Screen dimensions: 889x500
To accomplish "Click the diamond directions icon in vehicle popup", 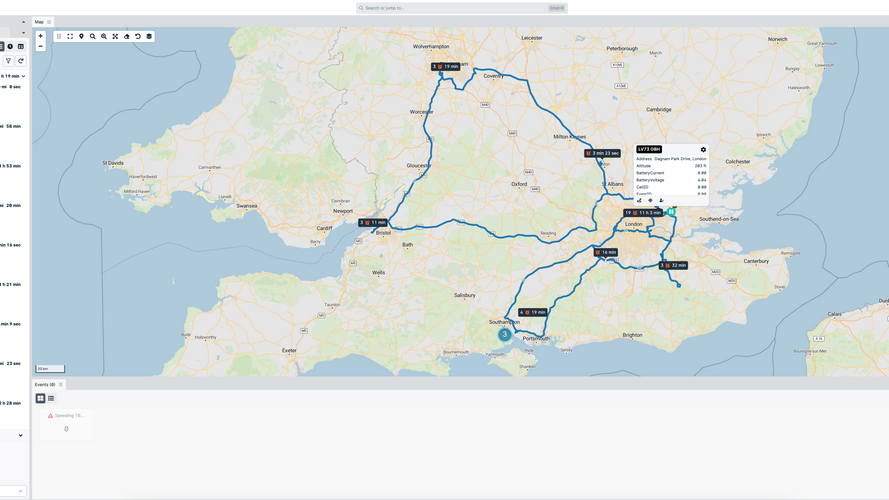I will coord(650,200).
